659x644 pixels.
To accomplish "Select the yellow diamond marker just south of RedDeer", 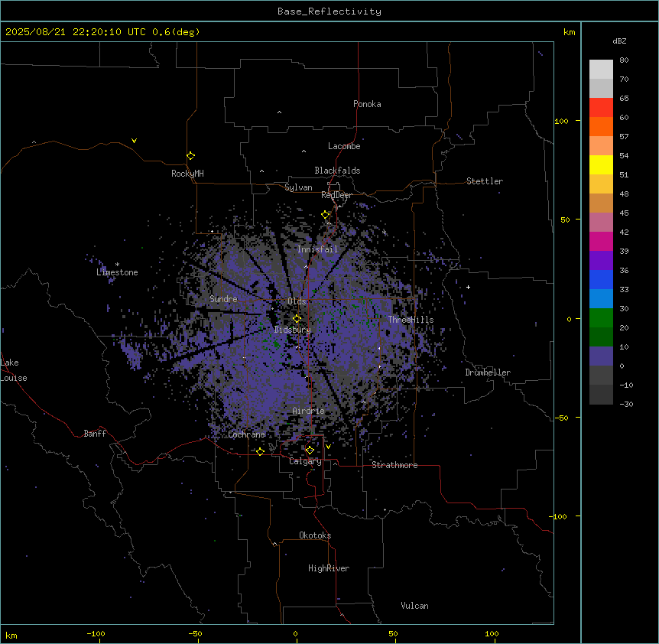I will coord(326,215).
